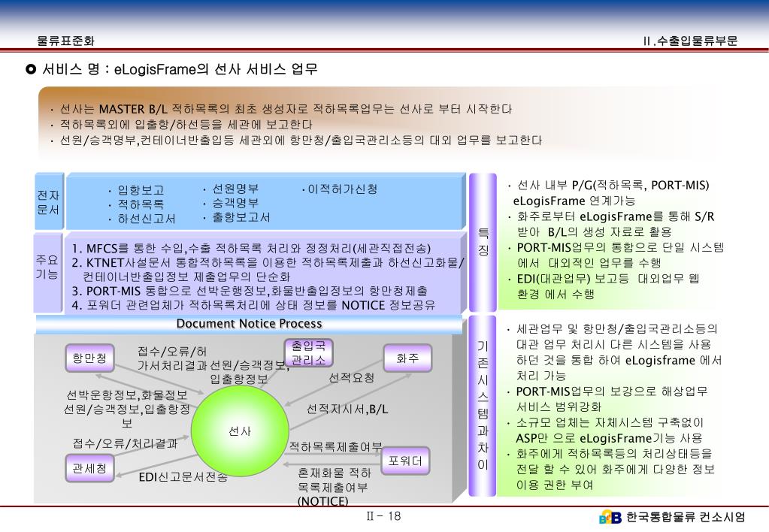Viewport: 769px width, 532px height.
Task: Click the label 접수/오류/처리결과
Action: click(x=125, y=444)
